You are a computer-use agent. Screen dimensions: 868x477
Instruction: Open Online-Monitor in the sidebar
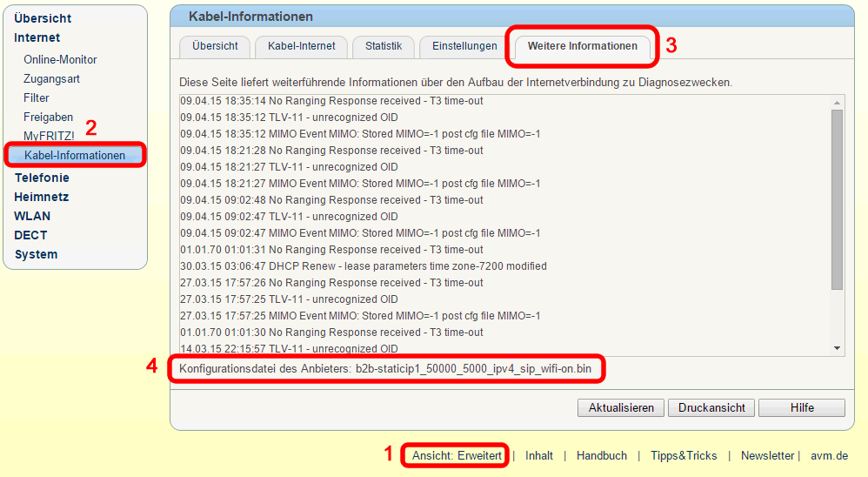[60, 59]
